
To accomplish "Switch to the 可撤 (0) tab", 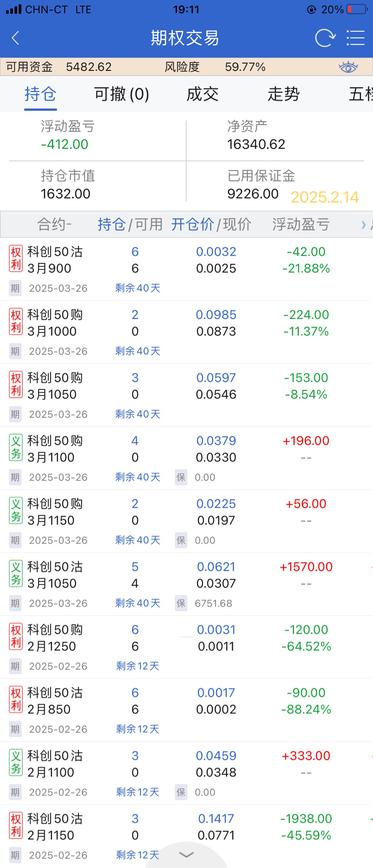I will click(x=121, y=94).
